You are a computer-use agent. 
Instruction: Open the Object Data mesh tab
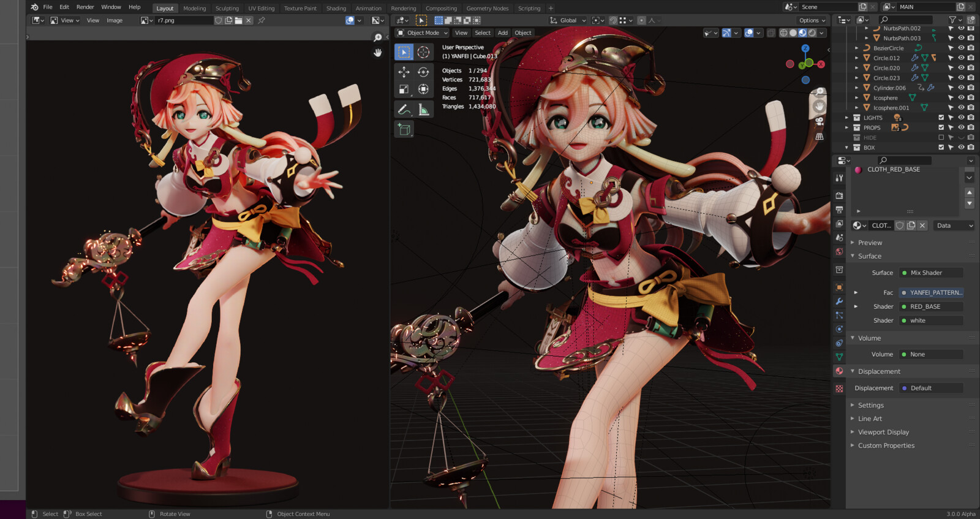tap(839, 357)
